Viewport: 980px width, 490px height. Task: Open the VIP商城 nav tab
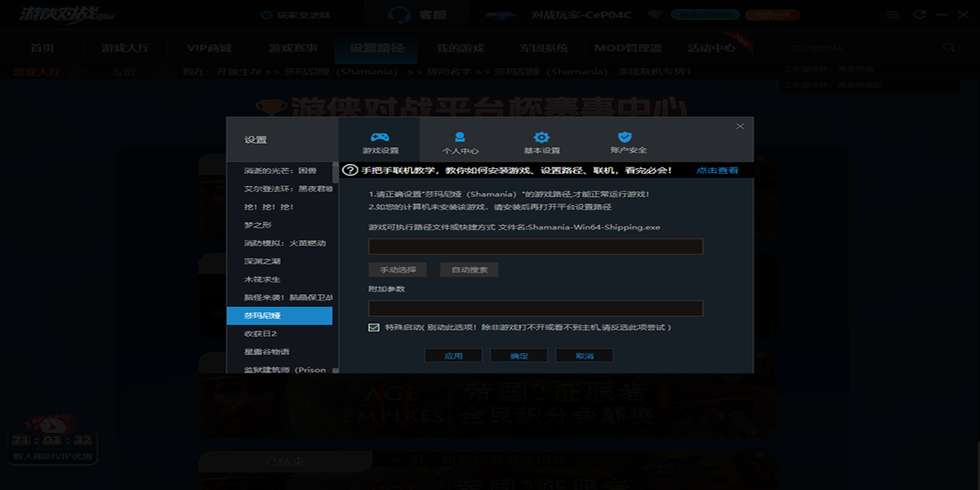(209, 48)
